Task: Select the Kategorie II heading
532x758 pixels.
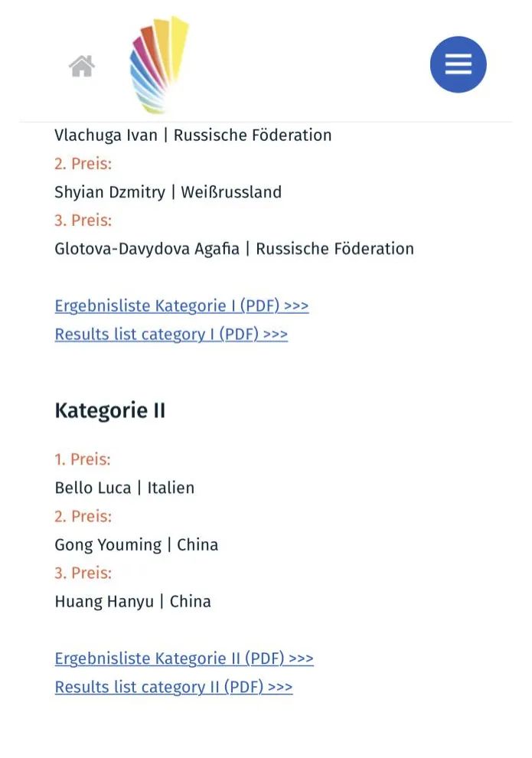Action: click(x=110, y=410)
